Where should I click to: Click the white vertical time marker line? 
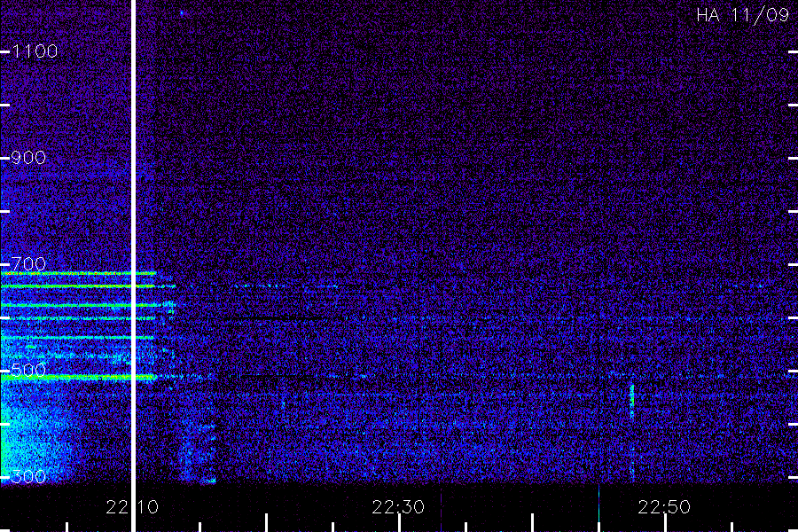click(134, 266)
